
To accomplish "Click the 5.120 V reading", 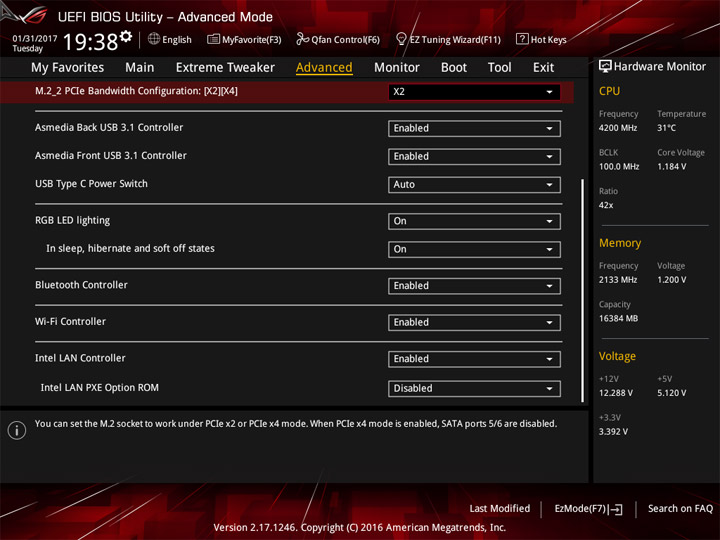I will (672, 394).
